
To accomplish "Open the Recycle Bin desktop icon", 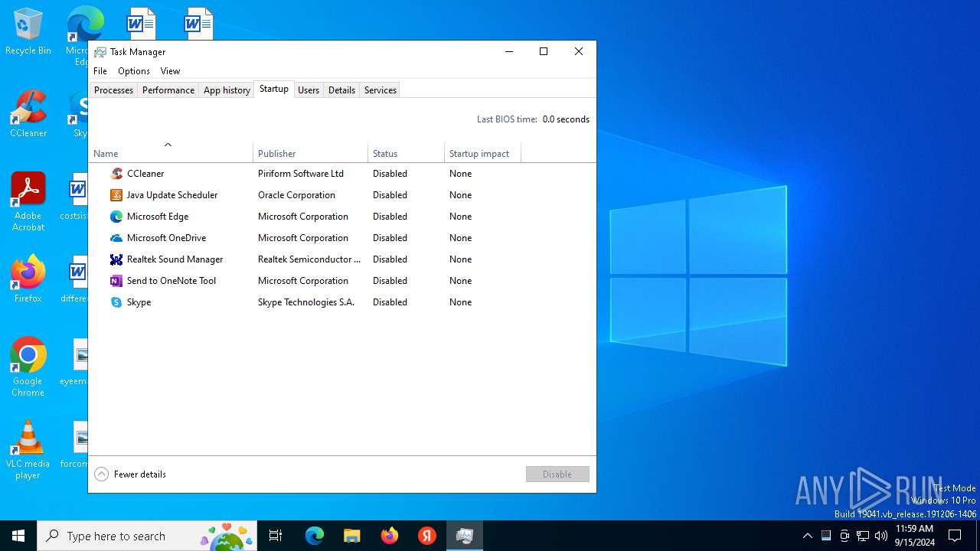I will click(x=28, y=32).
